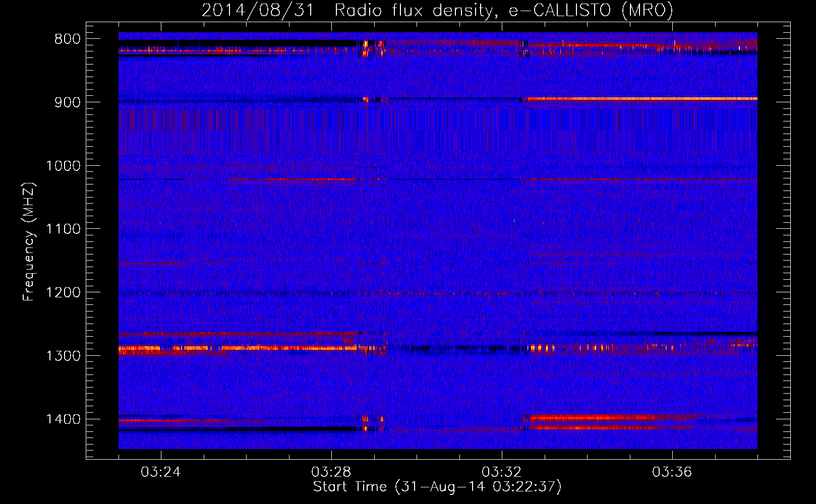Click the '900' frequency axis label
The image size is (816, 504).
pyautogui.click(x=67, y=103)
